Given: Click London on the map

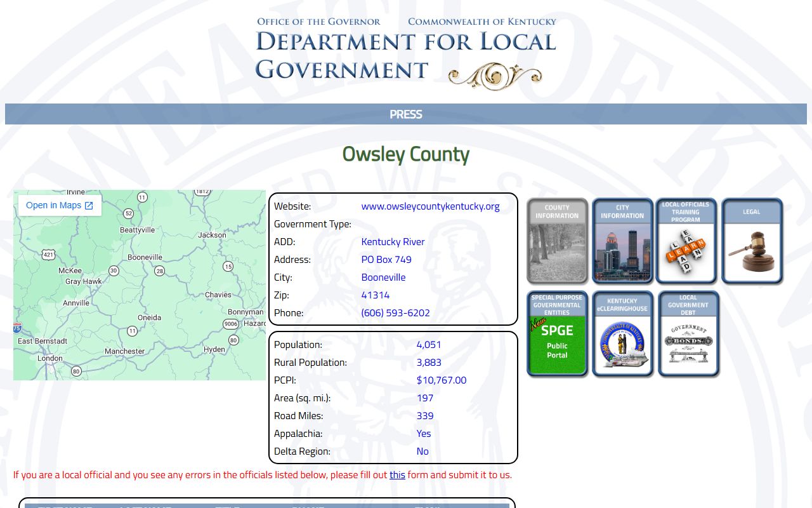Looking at the screenshot, I should click(50, 358).
